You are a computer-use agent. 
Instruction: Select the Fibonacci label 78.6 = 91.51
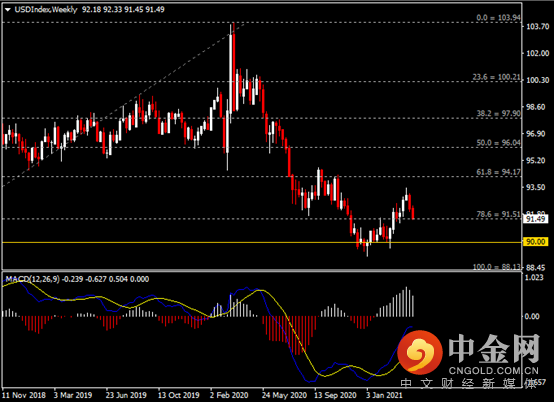click(x=498, y=214)
